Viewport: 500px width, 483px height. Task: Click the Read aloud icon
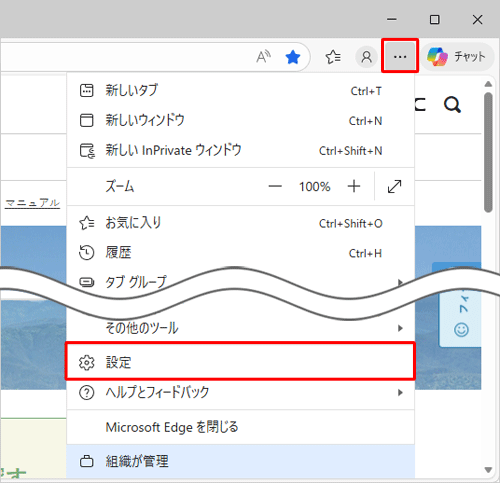pyautogui.click(x=263, y=57)
